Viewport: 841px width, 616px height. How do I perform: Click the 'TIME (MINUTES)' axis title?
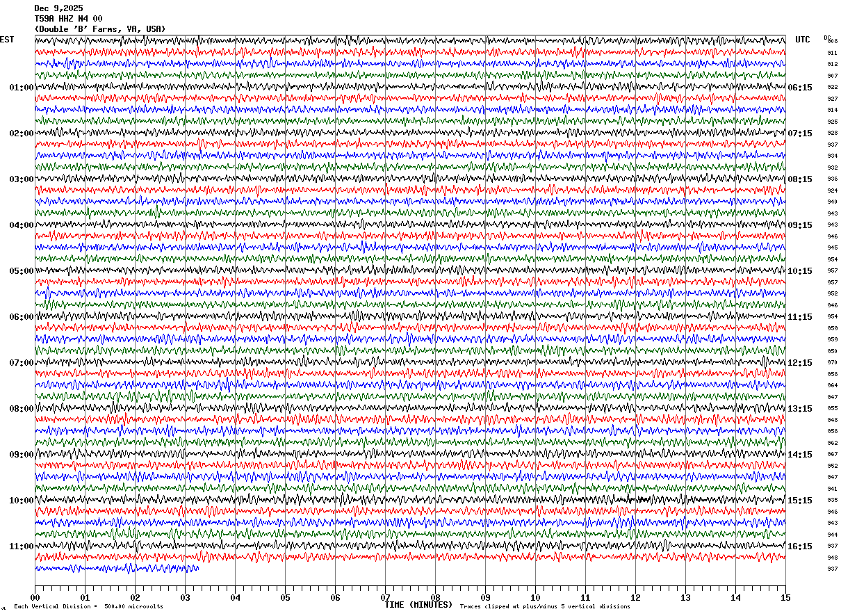(x=418, y=605)
